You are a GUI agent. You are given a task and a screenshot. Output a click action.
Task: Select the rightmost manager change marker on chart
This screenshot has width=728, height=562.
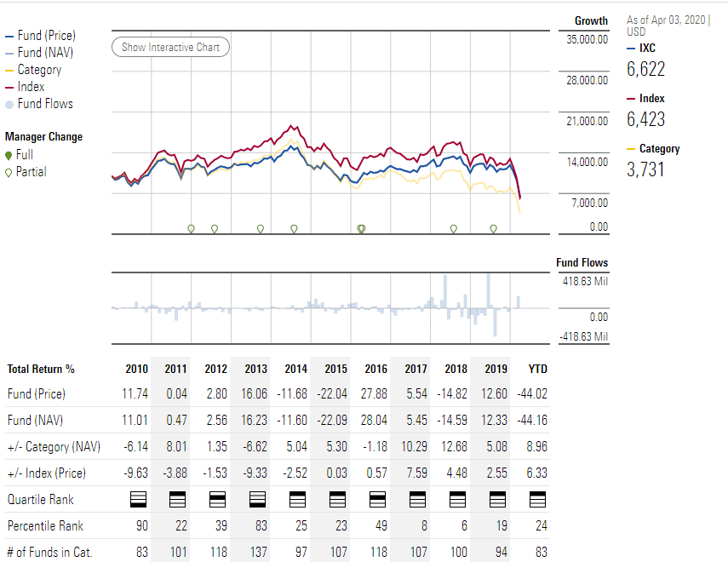click(493, 228)
